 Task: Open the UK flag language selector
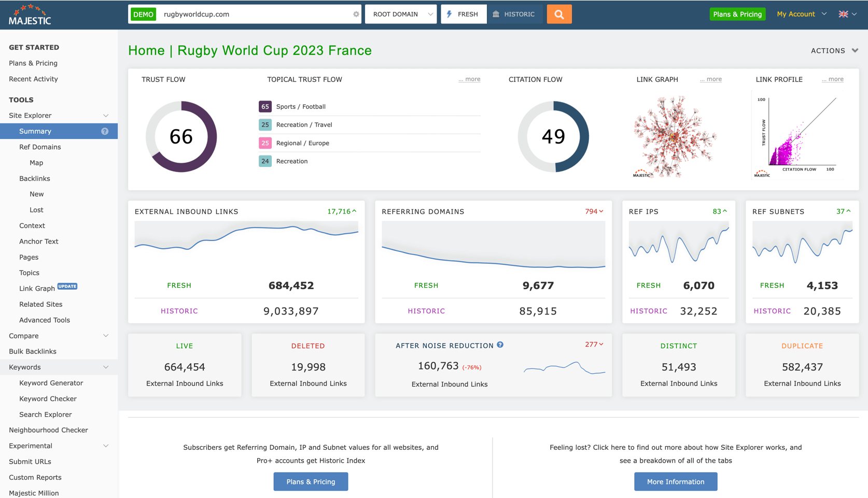point(847,15)
